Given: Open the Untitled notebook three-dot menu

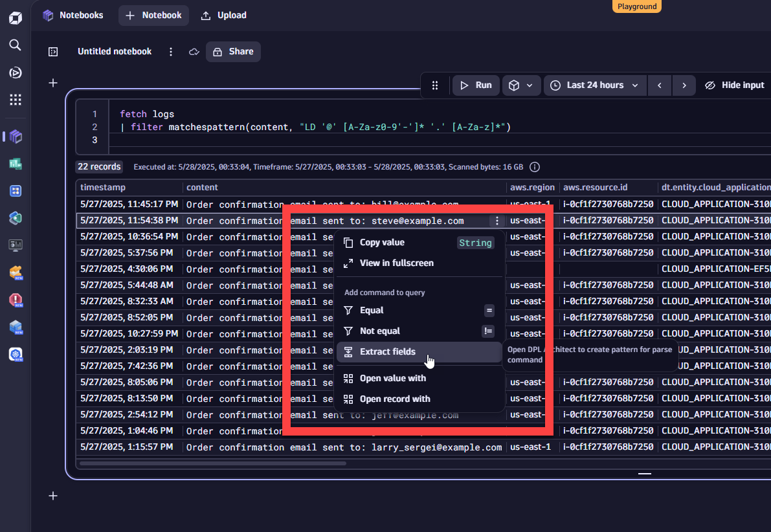Looking at the screenshot, I should point(171,52).
